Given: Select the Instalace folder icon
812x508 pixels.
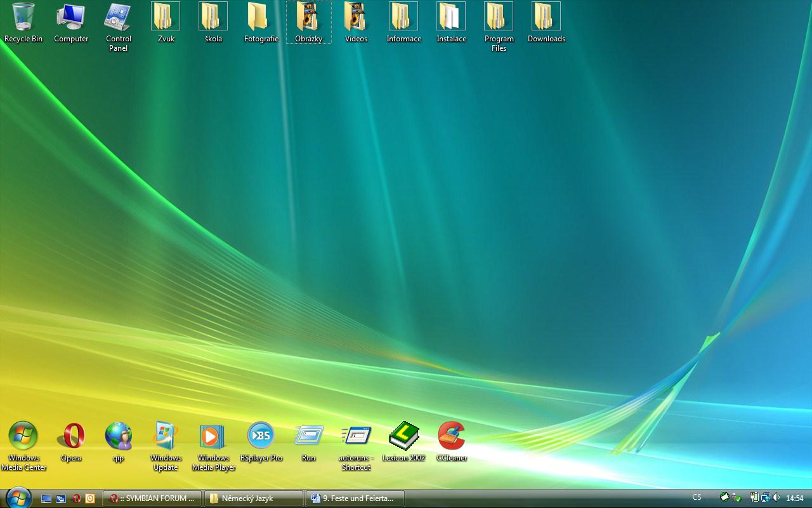Looking at the screenshot, I should (x=451, y=23).
